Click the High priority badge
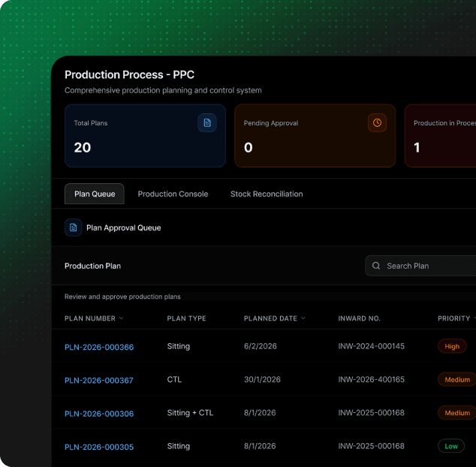The width and height of the screenshot is (476, 467). [x=452, y=347]
